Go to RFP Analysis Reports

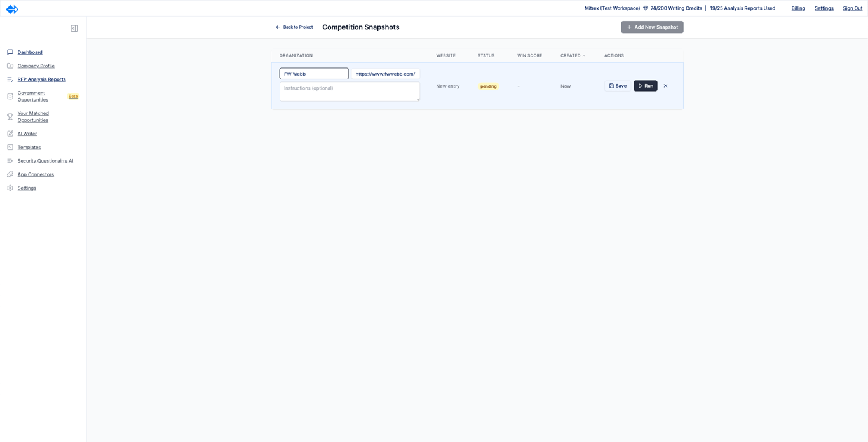point(42,79)
